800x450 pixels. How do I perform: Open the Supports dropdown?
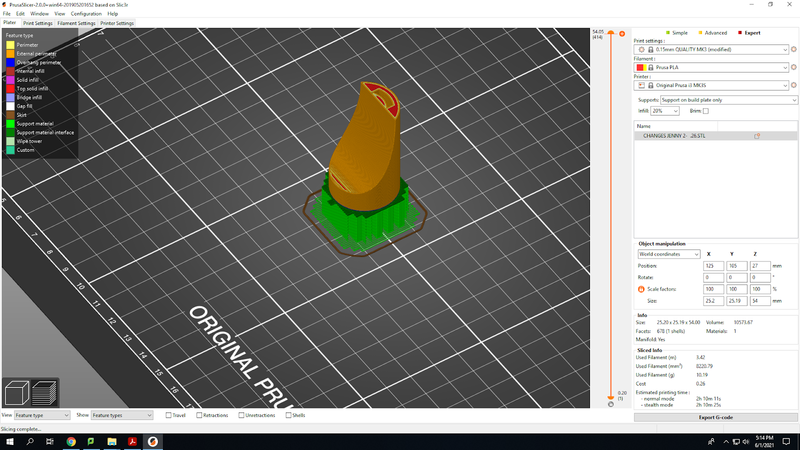[729, 100]
